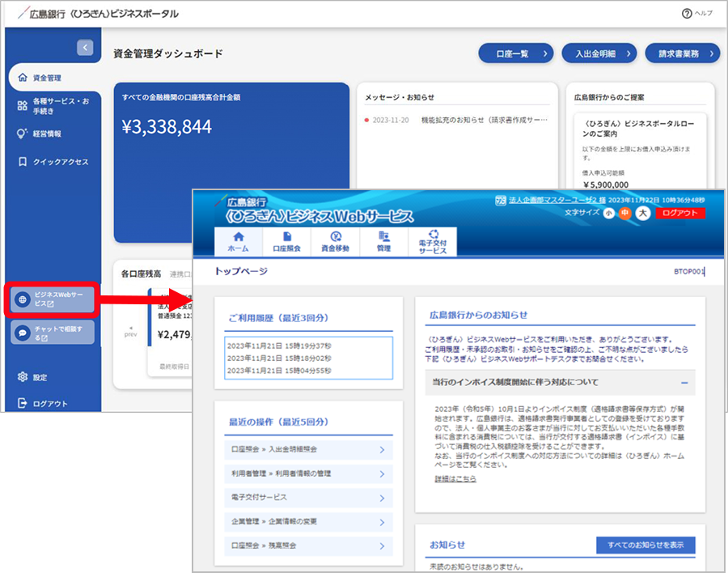Select 資金移動 tab in Web service
Screen dimensions: 728x573
(335, 242)
